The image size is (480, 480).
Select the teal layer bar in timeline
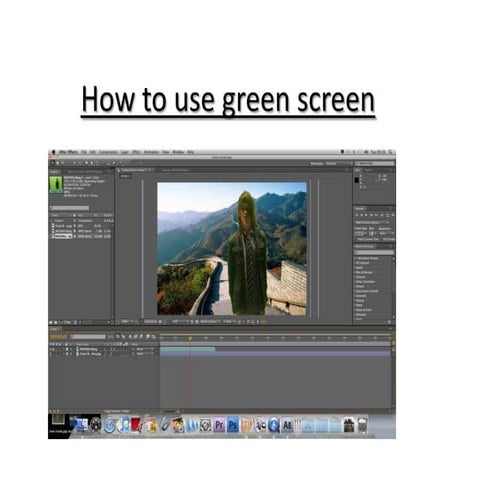pos(187,349)
